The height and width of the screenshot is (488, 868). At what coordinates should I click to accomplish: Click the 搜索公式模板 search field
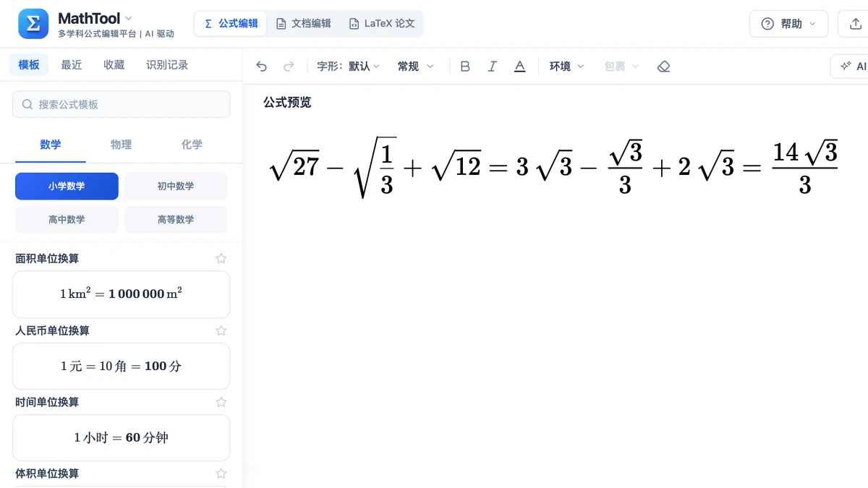[122, 104]
